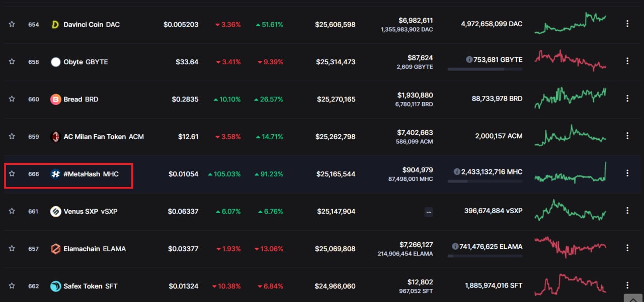Screen dimensions: 644x302
Task: Star Davinci Coin to add to watchlist
Action: tap(12, 24)
